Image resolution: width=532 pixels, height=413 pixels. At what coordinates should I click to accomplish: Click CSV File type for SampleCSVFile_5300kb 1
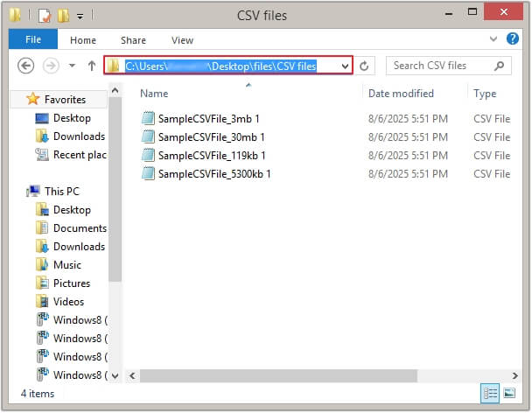tap(492, 174)
